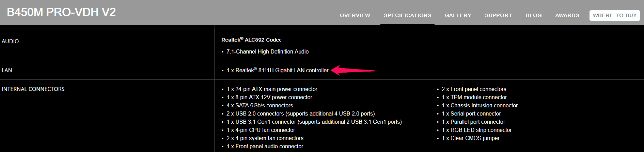Click the Chassis Intrusion connector entry
644x152 pixels.
(480, 105)
